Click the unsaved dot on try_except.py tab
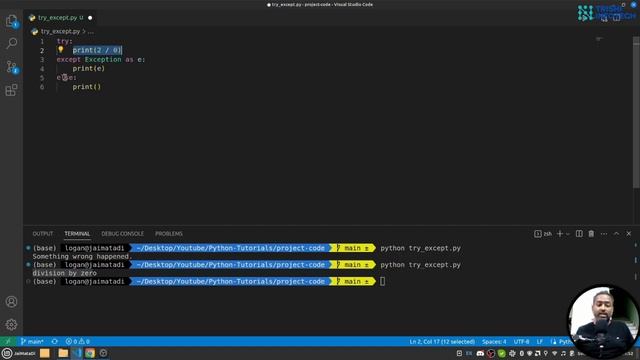 tap(90, 18)
